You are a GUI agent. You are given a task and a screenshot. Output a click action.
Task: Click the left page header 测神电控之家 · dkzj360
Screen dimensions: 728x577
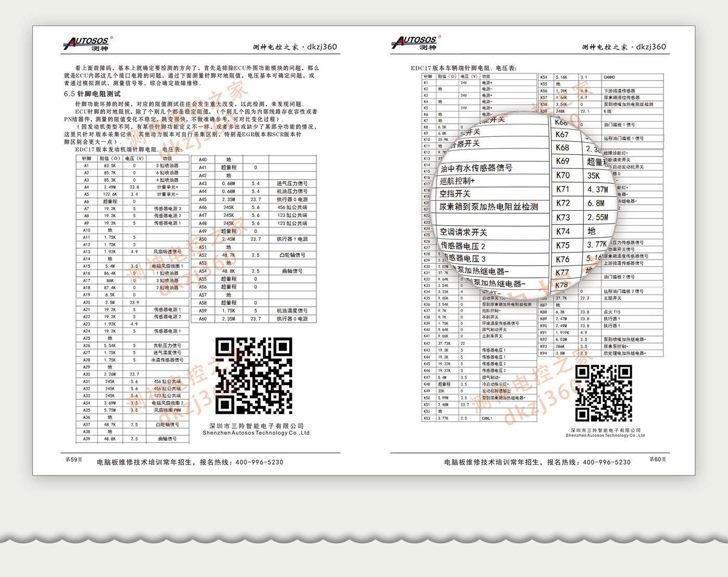click(295, 47)
